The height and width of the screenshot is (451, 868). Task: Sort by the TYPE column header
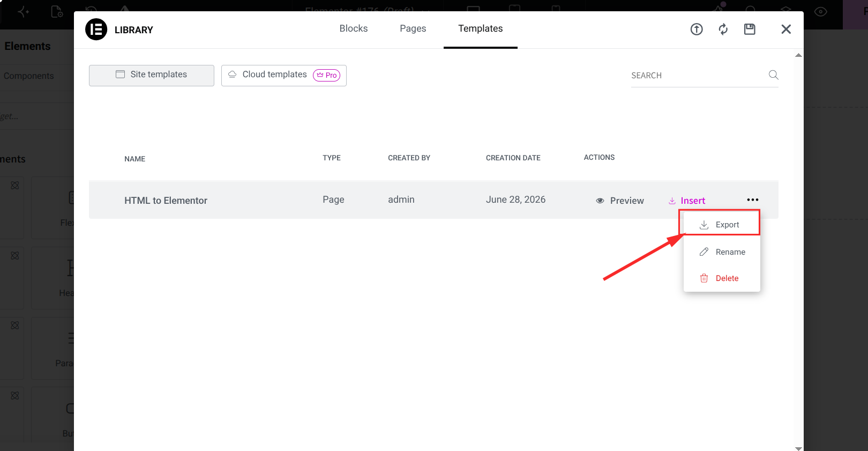[x=332, y=158]
